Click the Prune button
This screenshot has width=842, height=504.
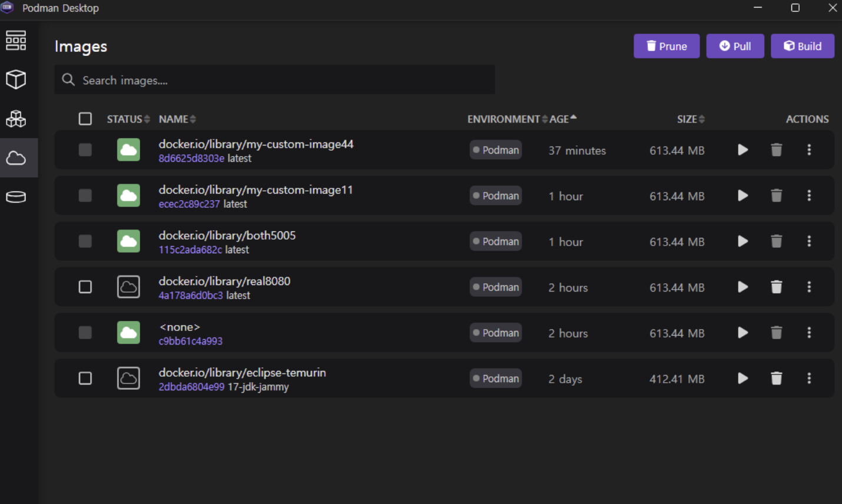667,46
